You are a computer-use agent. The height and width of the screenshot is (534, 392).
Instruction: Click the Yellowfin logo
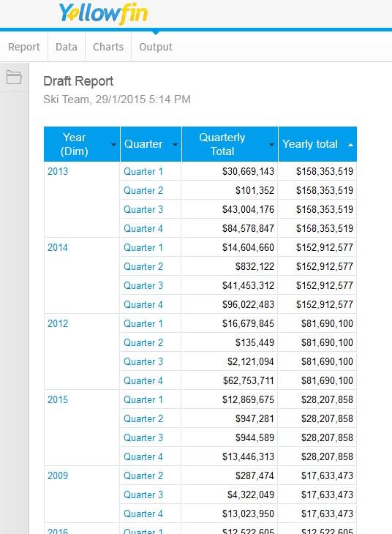[103, 14]
